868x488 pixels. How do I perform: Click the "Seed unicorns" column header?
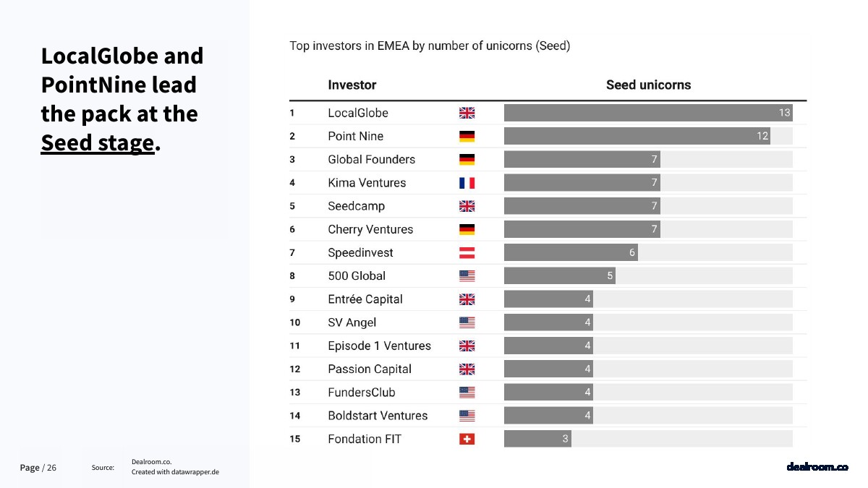pos(648,85)
